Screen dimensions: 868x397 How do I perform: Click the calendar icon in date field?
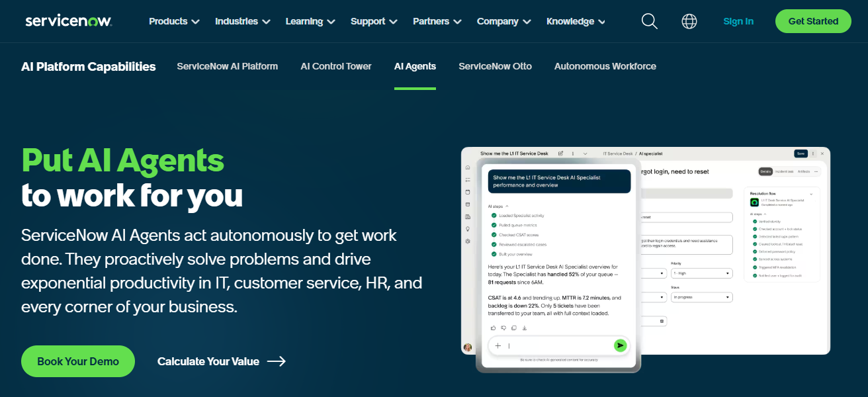click(662, 321)
